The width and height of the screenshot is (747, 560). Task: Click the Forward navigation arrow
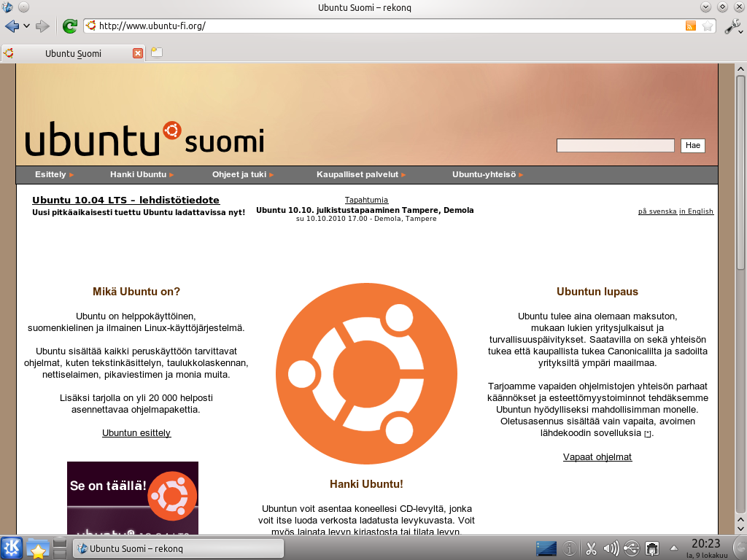(x=42, y=26)
